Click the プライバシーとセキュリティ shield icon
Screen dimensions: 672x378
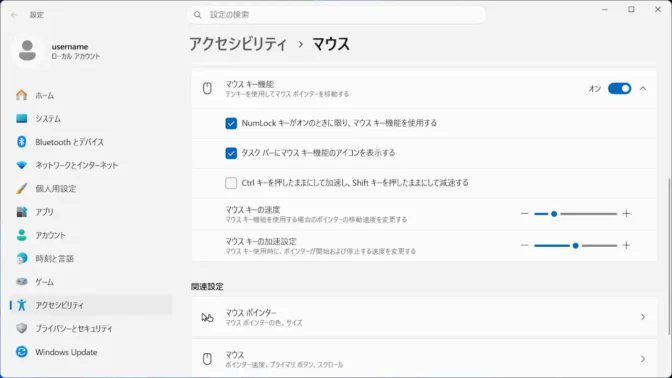click(x=21, y=328)
